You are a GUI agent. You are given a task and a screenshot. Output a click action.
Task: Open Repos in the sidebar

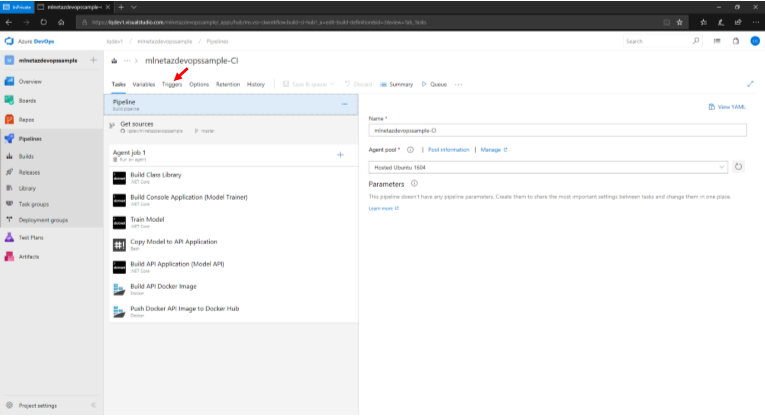click(28, 118)
